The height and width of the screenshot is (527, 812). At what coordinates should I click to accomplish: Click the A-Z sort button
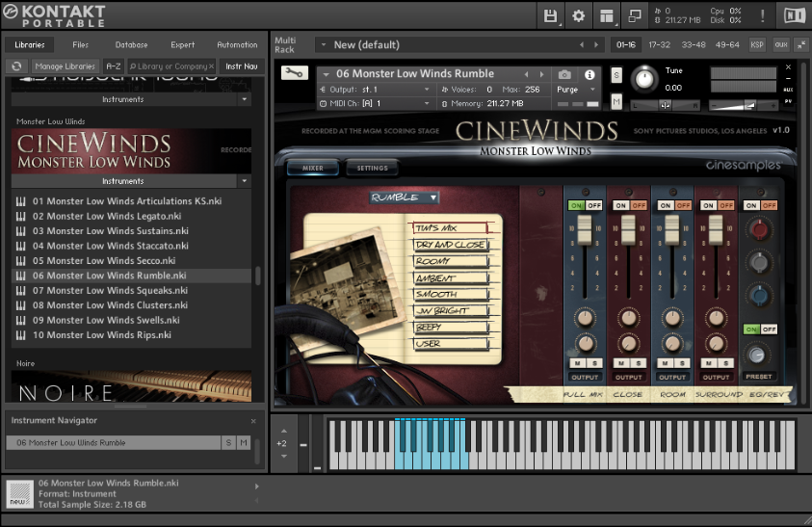click(114, 66)
